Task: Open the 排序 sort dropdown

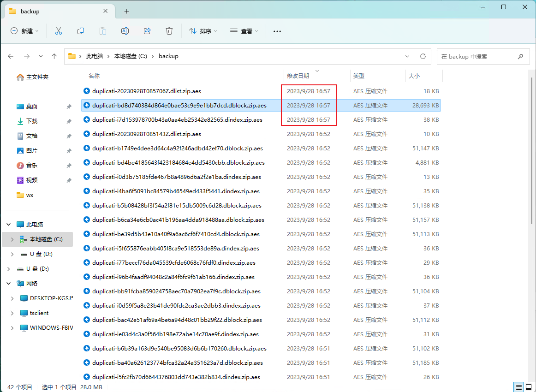Action: (203, 31)
